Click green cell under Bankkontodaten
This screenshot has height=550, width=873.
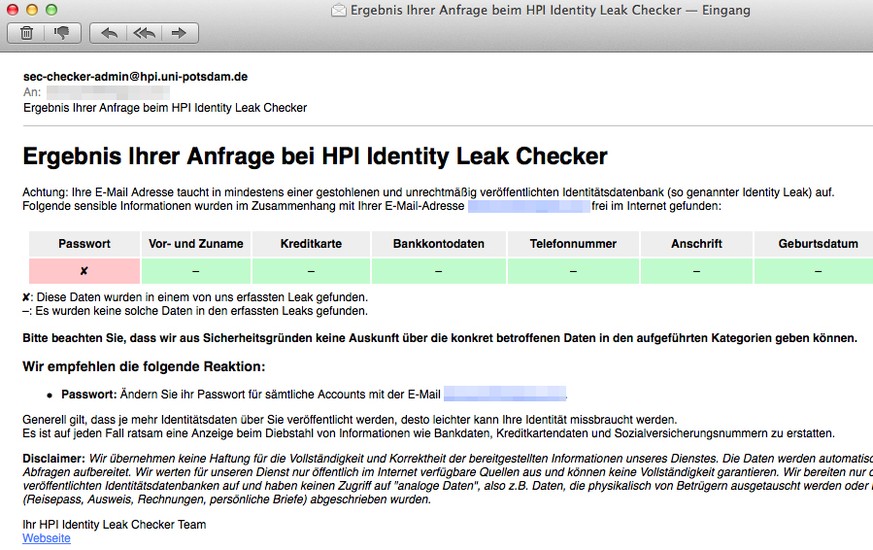click(438, 271)
